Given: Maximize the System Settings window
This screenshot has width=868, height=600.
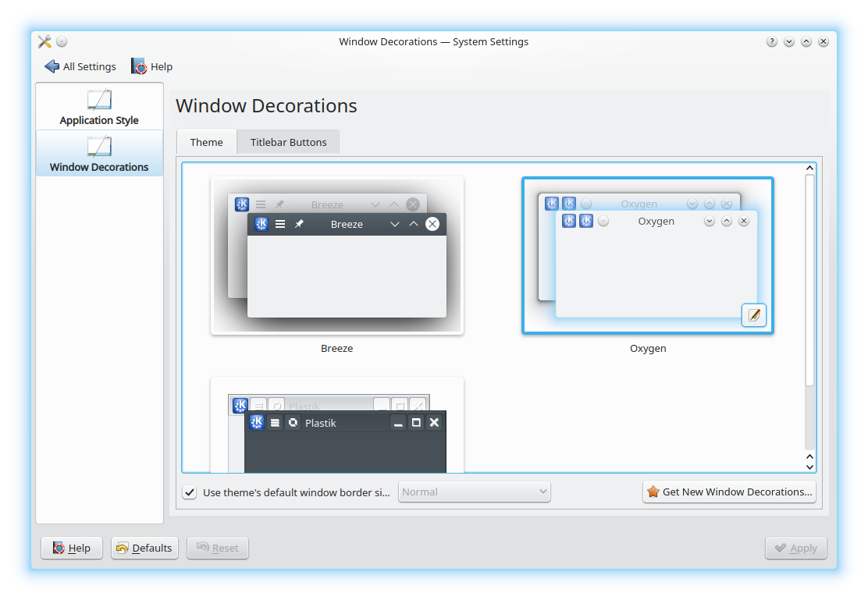Looking at the screenshot, I should point(806,41).
